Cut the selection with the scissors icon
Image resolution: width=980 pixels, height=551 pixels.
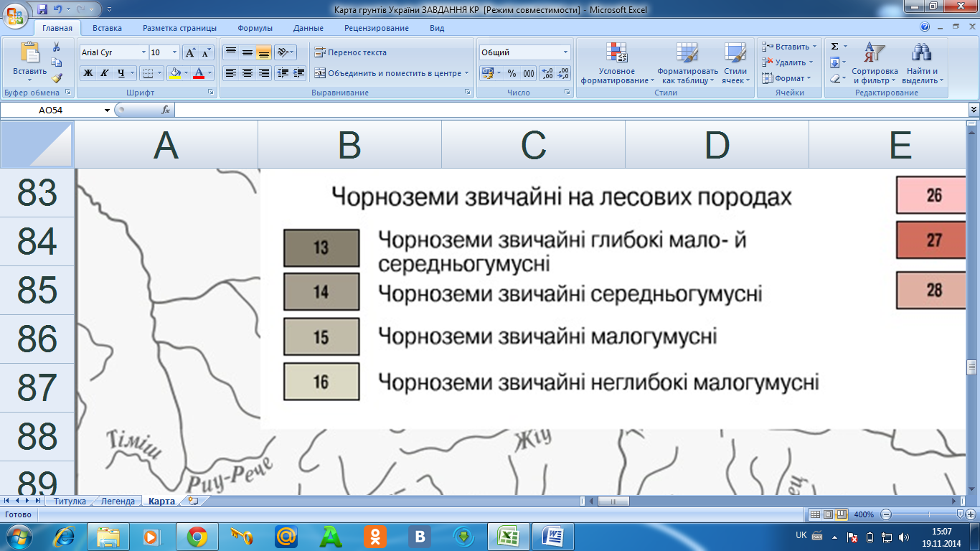(x=57, y=47)
